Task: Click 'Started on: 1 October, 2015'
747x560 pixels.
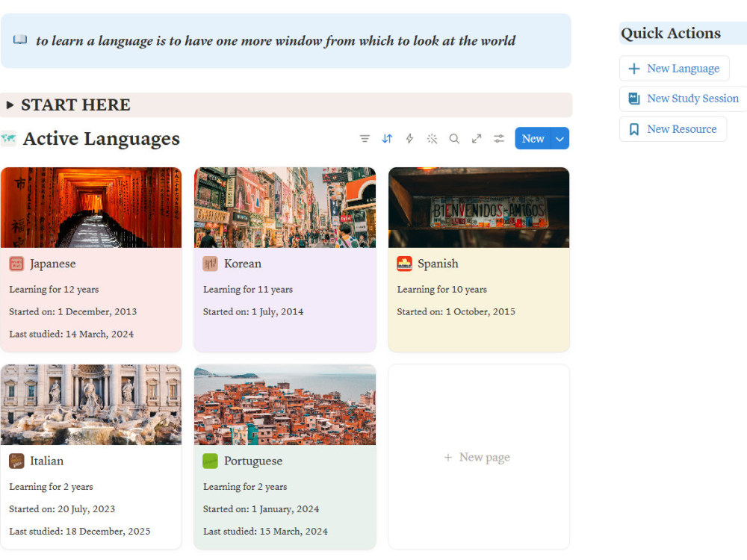Action: click(x=456, y=311)
